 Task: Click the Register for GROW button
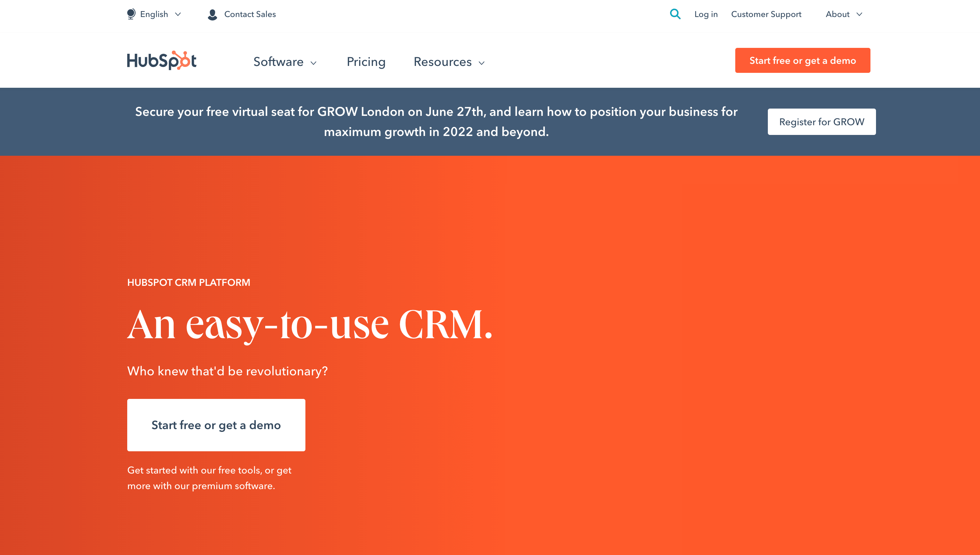click(821, 122)
